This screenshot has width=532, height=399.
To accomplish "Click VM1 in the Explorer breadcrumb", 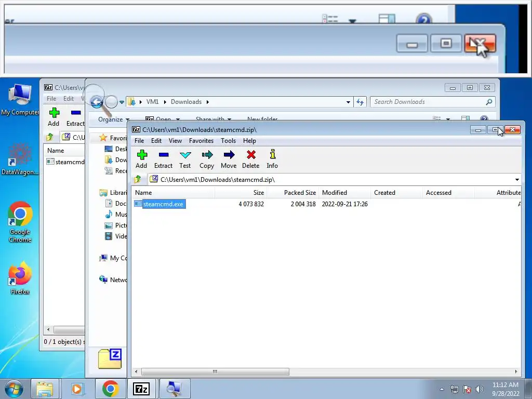I will click(x=152, y=102).
